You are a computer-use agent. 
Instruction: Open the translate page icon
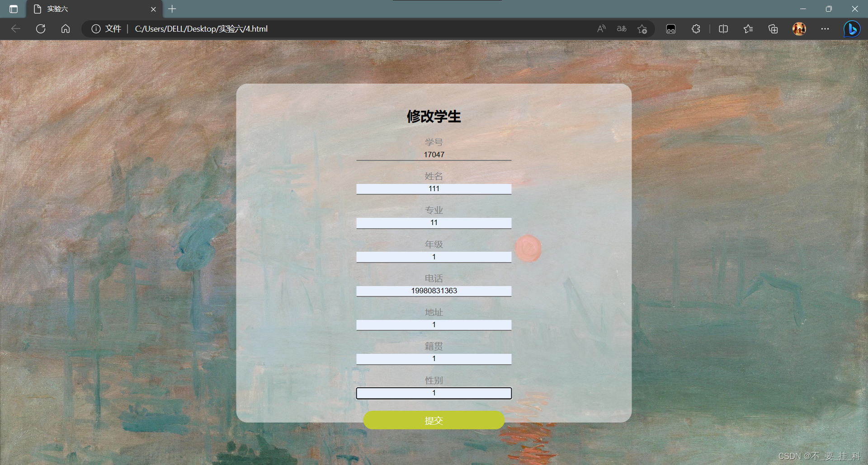click(622, 29)
